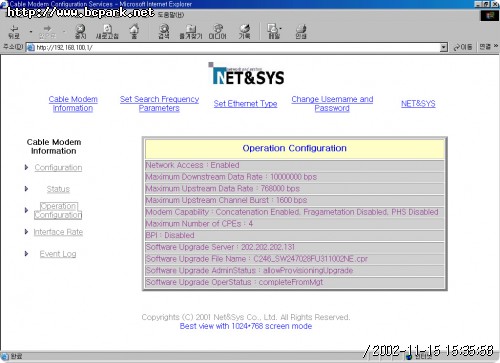
Task: Open the Help menu in menu bar
Action: tap(170, 15)
